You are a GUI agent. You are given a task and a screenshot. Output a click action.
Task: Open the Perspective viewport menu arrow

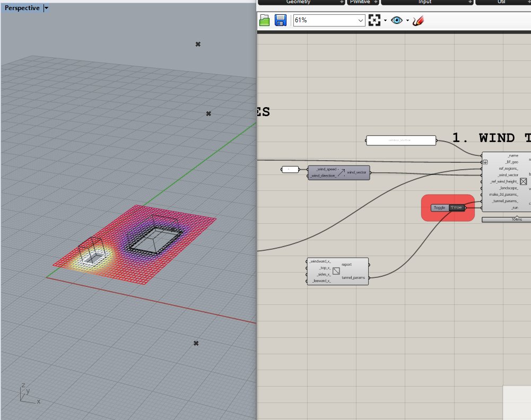coord(46,8)
